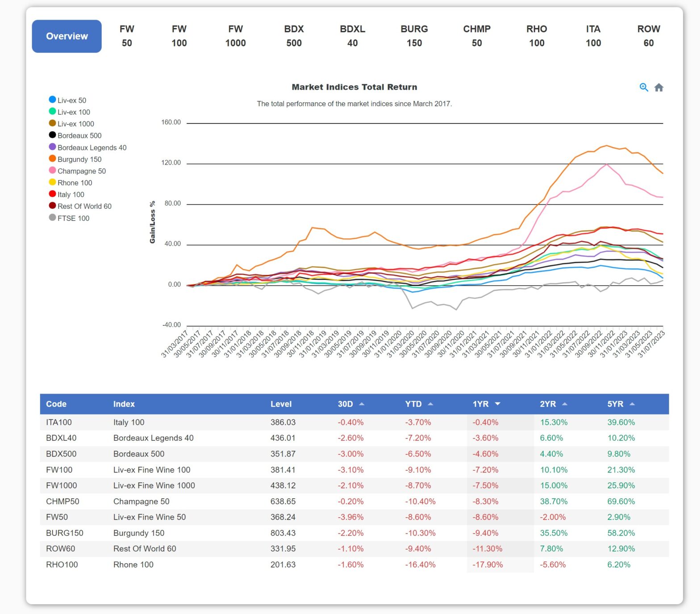Viewport: 700px width, 614px height.
Task: Open the ROW 60 tab
Action: [648, 36]
